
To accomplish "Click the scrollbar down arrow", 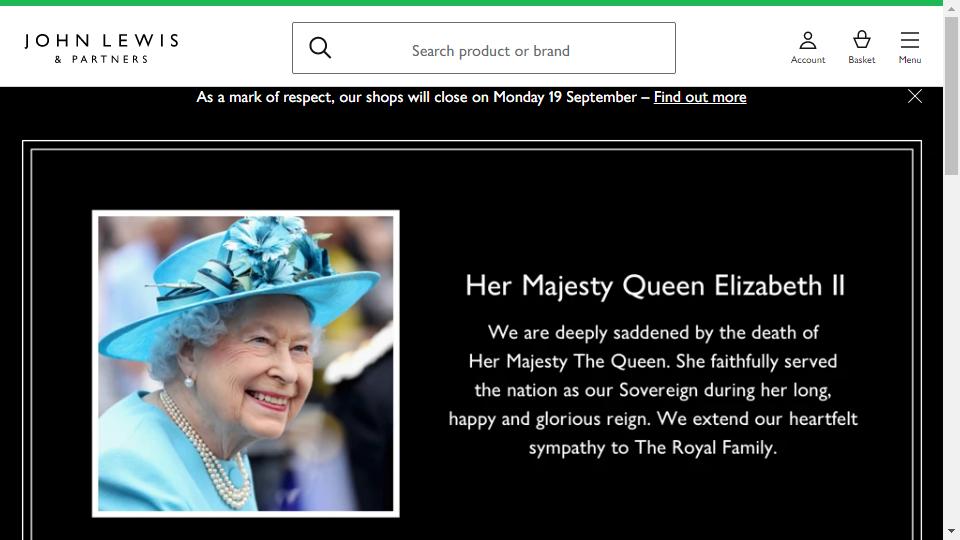I will tap(951, 531).
